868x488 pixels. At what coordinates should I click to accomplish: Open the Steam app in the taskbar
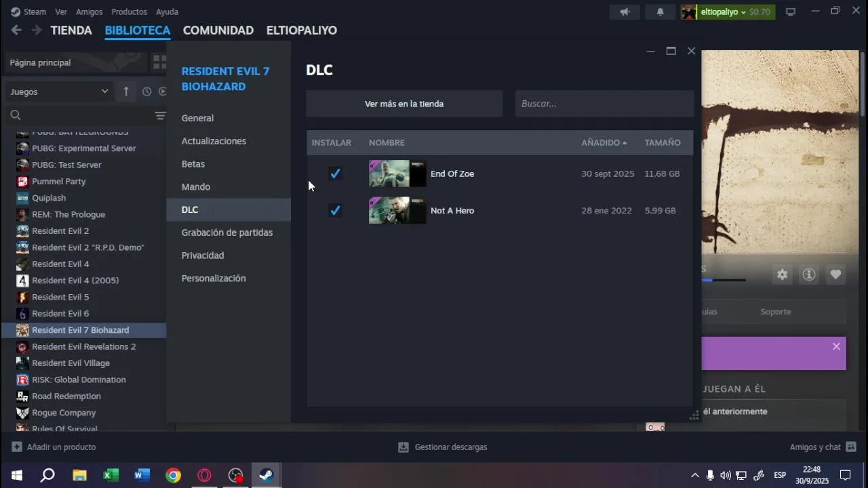coord(266,475)
